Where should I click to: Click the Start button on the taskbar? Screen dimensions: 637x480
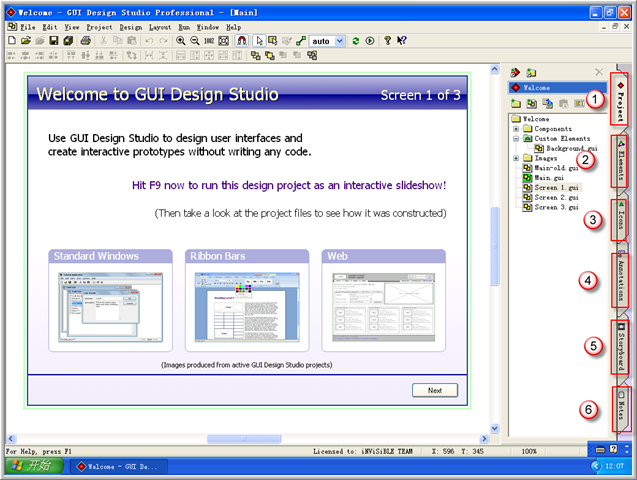point(34,465)
